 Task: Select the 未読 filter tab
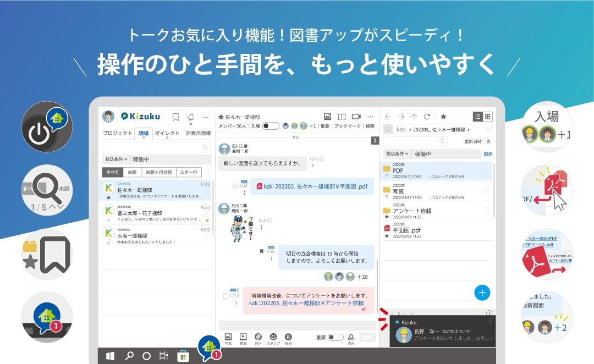click(128, 173)
